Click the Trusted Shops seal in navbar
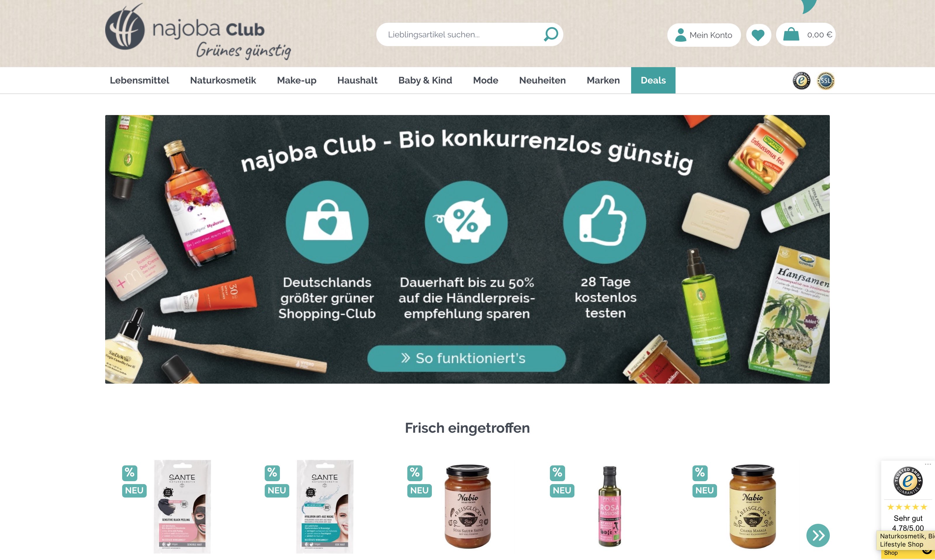Viewport: 935px width, 560px height. tap(801, 80)
